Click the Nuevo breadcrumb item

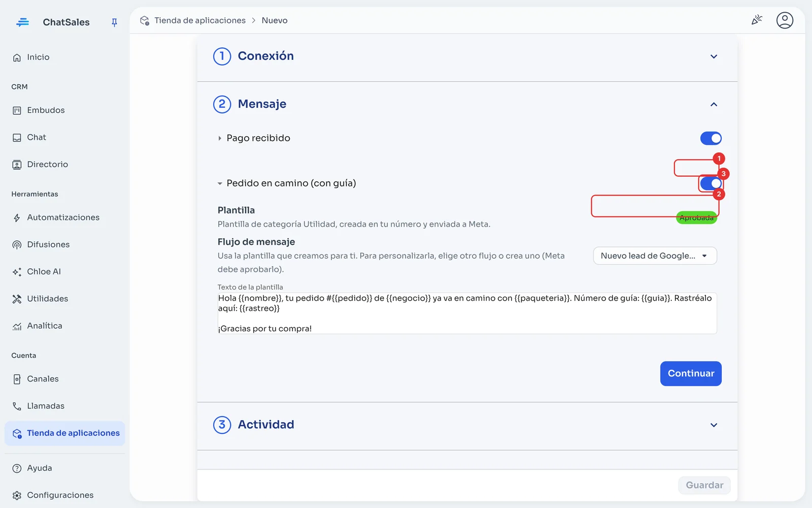pos(275,20)
